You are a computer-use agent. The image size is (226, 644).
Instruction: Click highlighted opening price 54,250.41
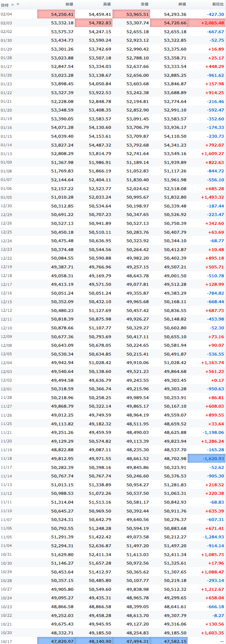(56, 14)
